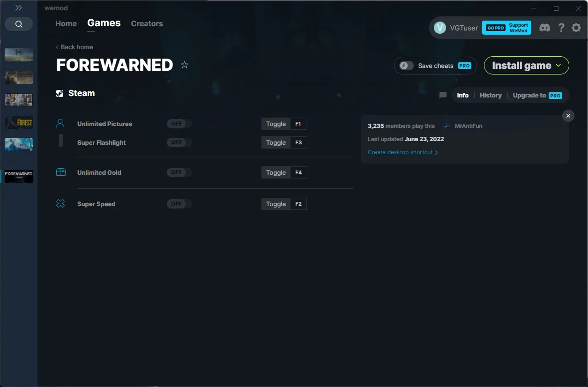Click the Super Speed category icon
588x387 pixels.
tap(60, 204)
